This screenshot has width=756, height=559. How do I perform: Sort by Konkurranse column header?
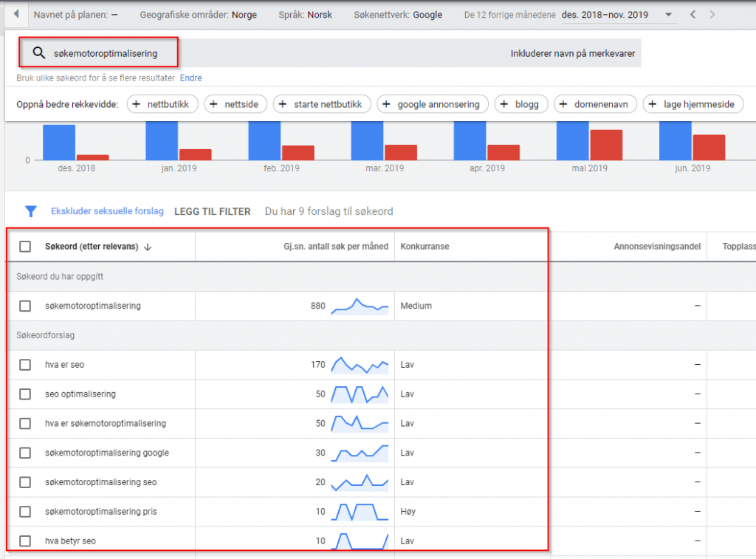tap(425, 247)
